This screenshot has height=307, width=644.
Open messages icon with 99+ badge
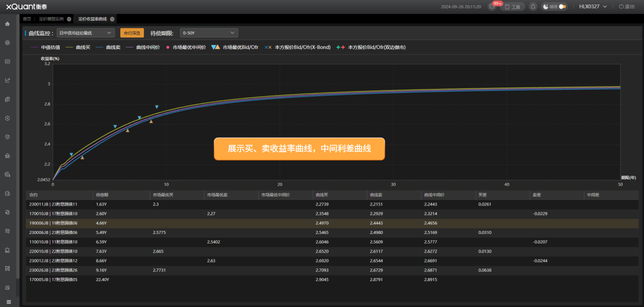493,7
